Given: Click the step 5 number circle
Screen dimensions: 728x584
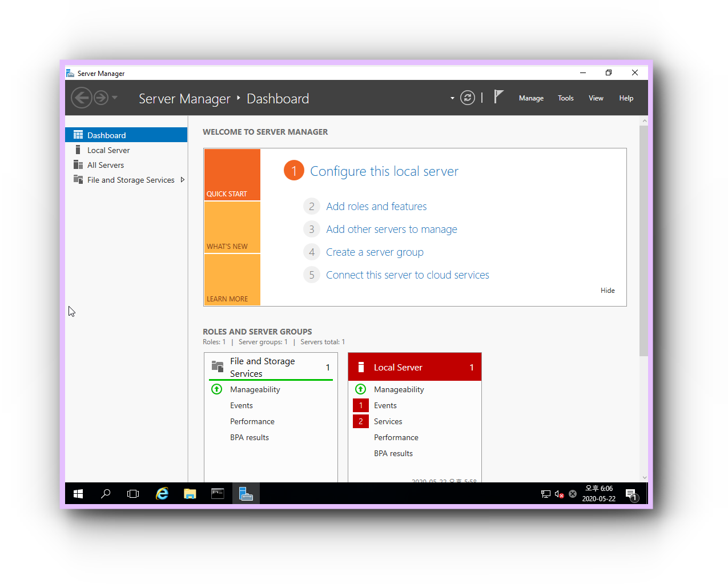Looking at the screenshot, I should point(312,275).
